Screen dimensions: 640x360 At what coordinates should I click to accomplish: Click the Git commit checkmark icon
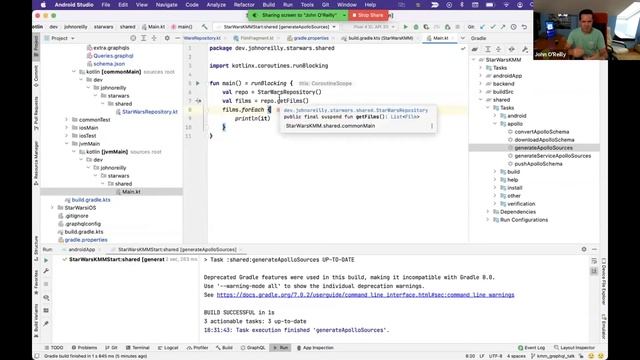(x=493, y=27)
